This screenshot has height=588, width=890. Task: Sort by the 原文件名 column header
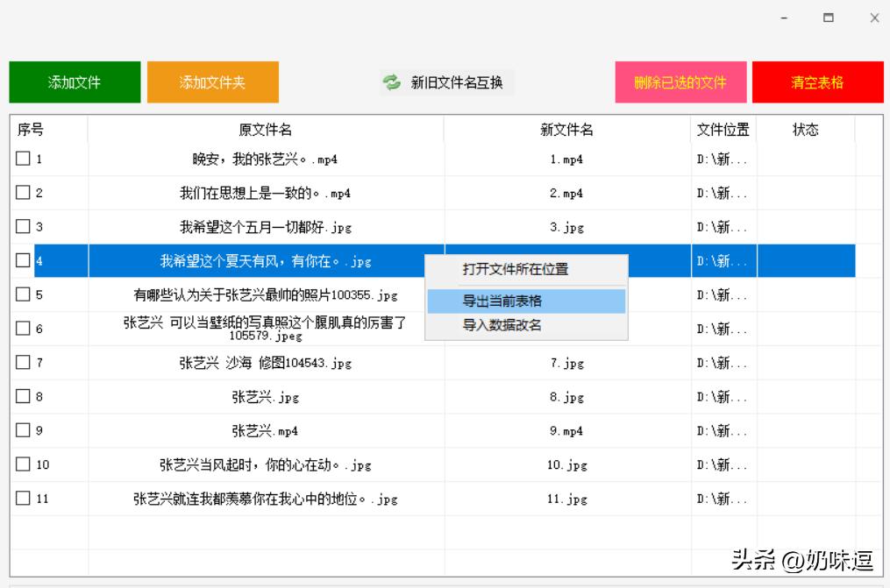pos(266,130)
